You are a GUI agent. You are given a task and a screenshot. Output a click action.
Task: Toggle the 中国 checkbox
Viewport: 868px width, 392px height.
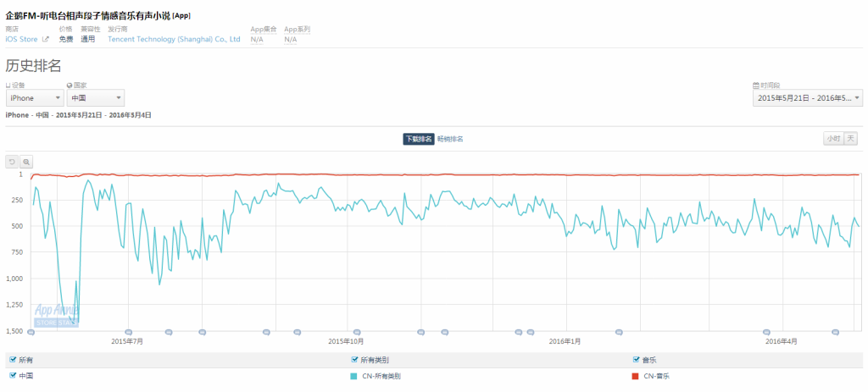pos(13,375)
